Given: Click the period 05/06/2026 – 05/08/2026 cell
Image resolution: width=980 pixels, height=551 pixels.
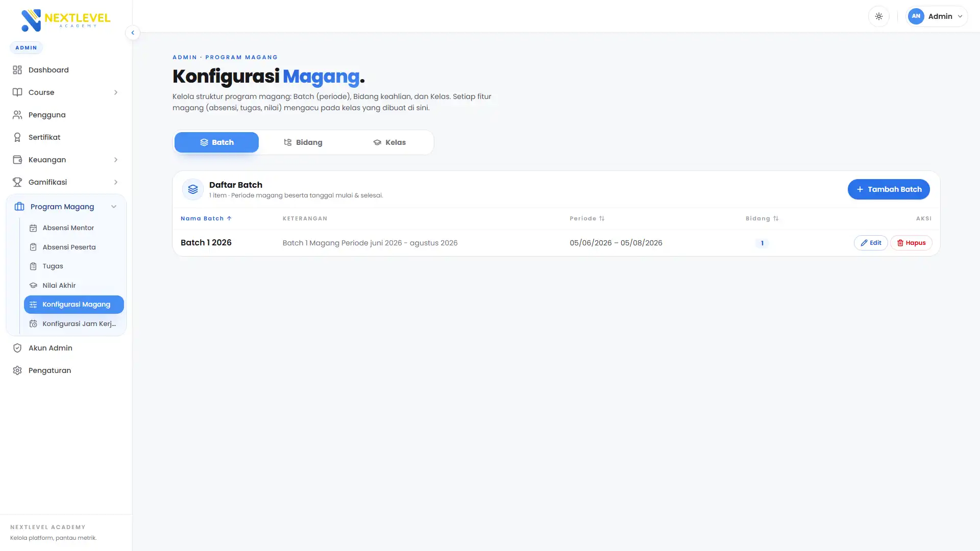Looking at the screenshot, I should pos(616,243).
